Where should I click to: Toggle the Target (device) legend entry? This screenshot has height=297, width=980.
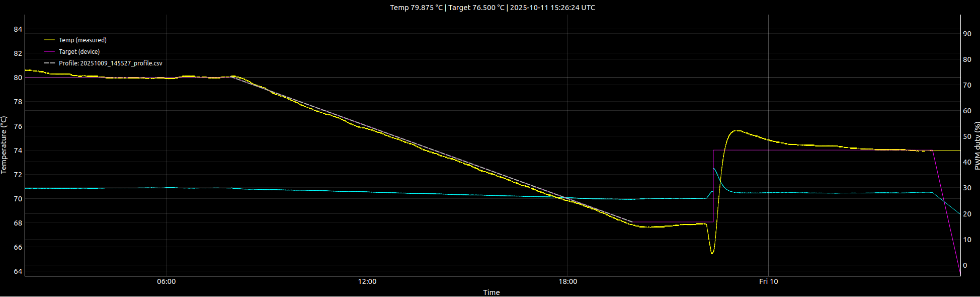pos(79,52)
